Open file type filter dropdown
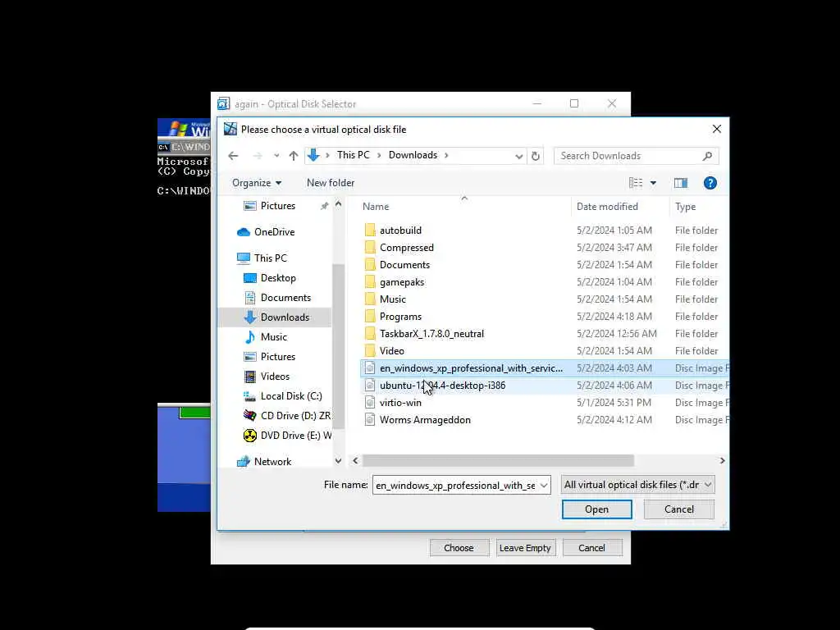The image size is (840, 630). [x=637, y=485]
